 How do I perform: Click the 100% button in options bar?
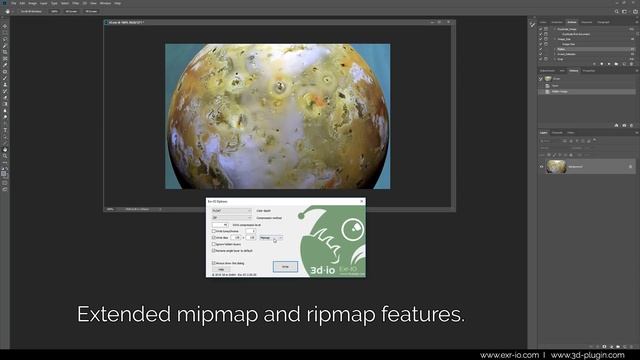[x=54, y=11]
